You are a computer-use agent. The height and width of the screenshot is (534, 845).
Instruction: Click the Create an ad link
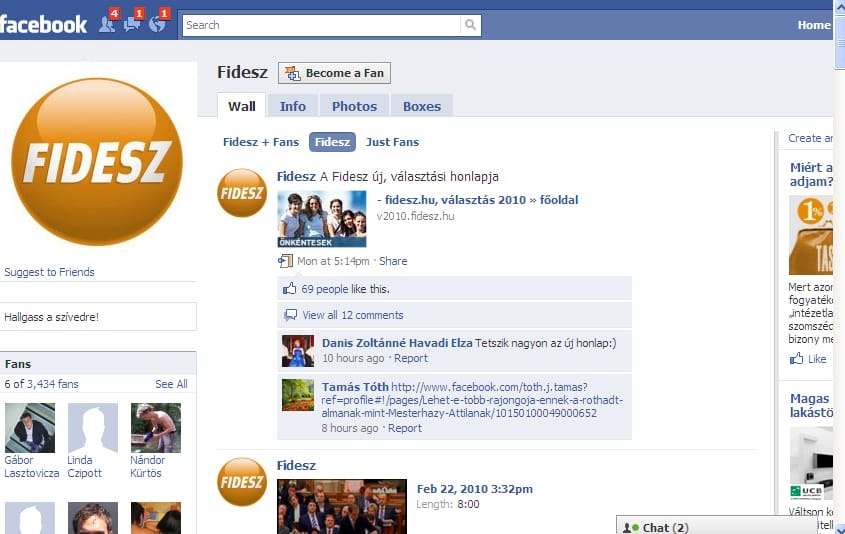pyautogui.click(x=810, y=138)
